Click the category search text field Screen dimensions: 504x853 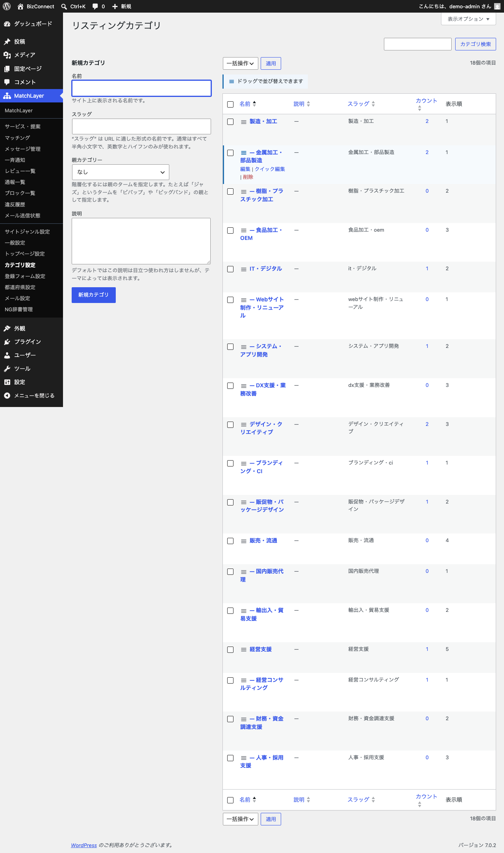[x=417, y=44]
